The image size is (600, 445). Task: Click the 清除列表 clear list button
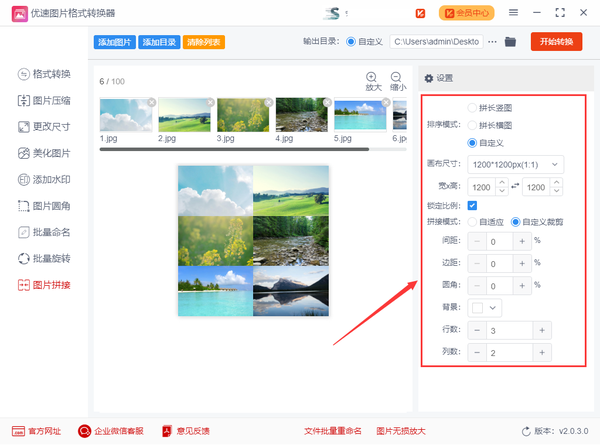click(x=204, y=42)
